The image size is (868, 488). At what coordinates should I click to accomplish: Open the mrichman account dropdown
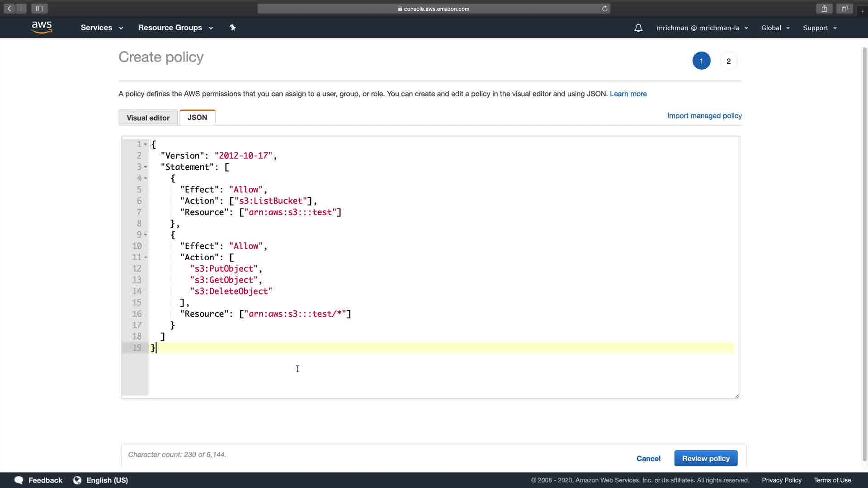702,28
